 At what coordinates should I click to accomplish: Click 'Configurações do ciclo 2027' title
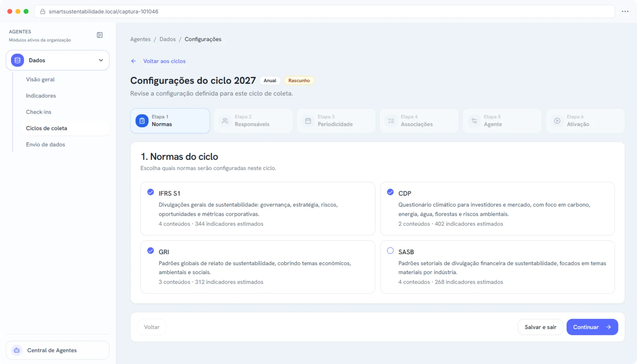click(x=193, y=81)
